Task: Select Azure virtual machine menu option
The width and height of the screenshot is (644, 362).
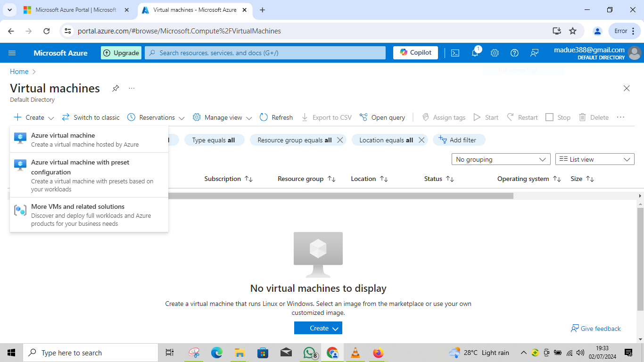Action: (89, 140)
